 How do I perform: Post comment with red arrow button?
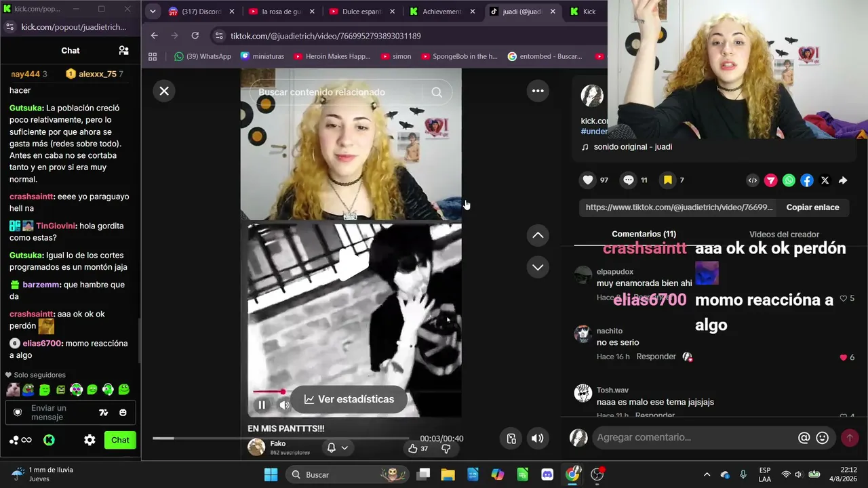850,438
